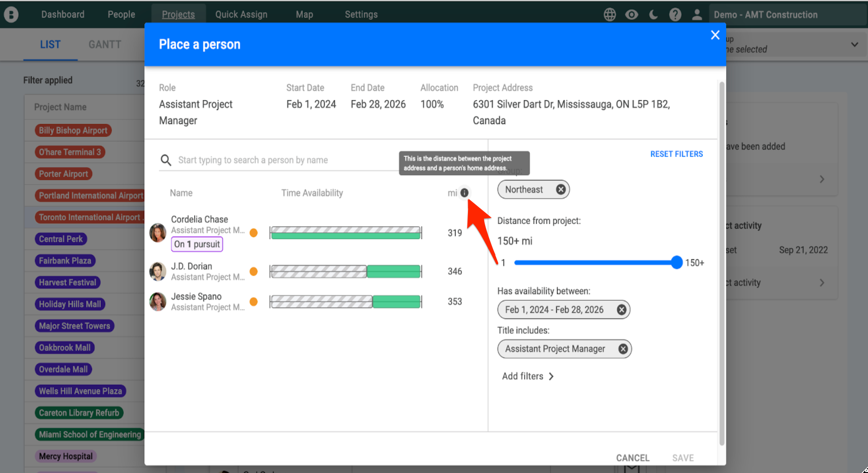Click the CANCEL button

[633, 458]
